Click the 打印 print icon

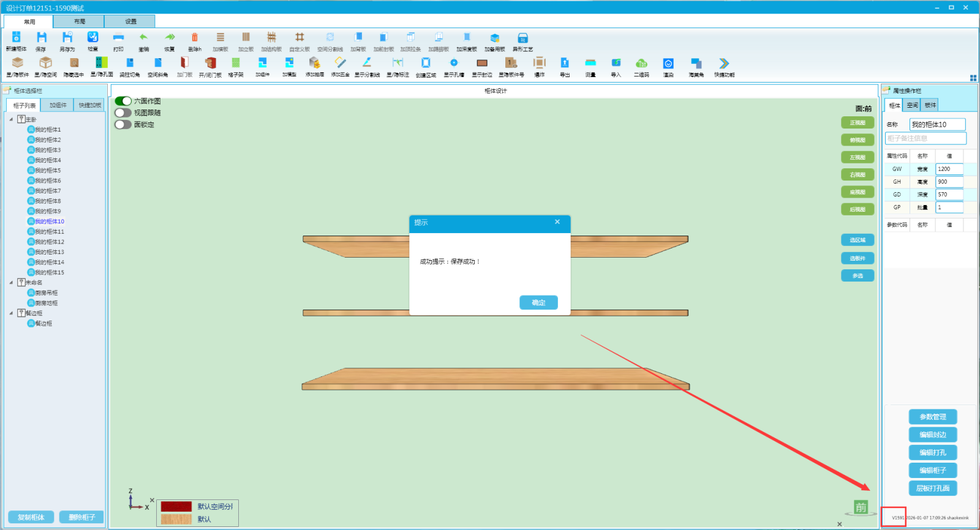(x=118, y=39)
